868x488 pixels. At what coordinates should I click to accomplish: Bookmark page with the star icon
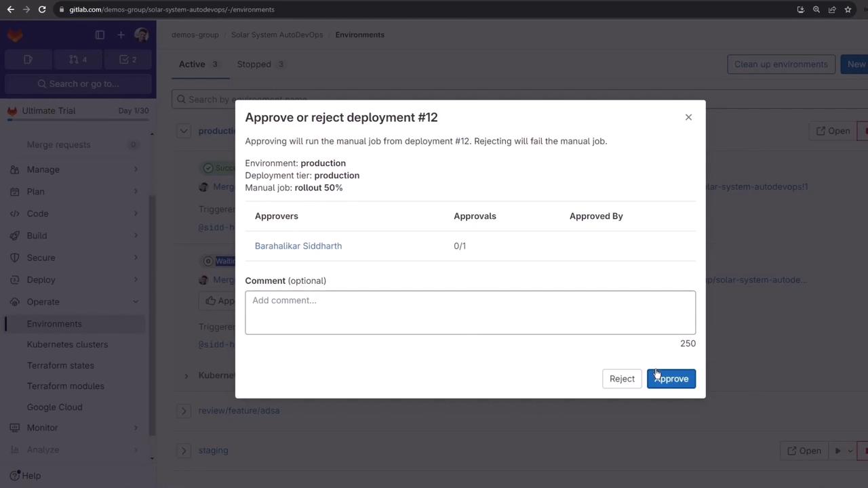tap(848, 9)
